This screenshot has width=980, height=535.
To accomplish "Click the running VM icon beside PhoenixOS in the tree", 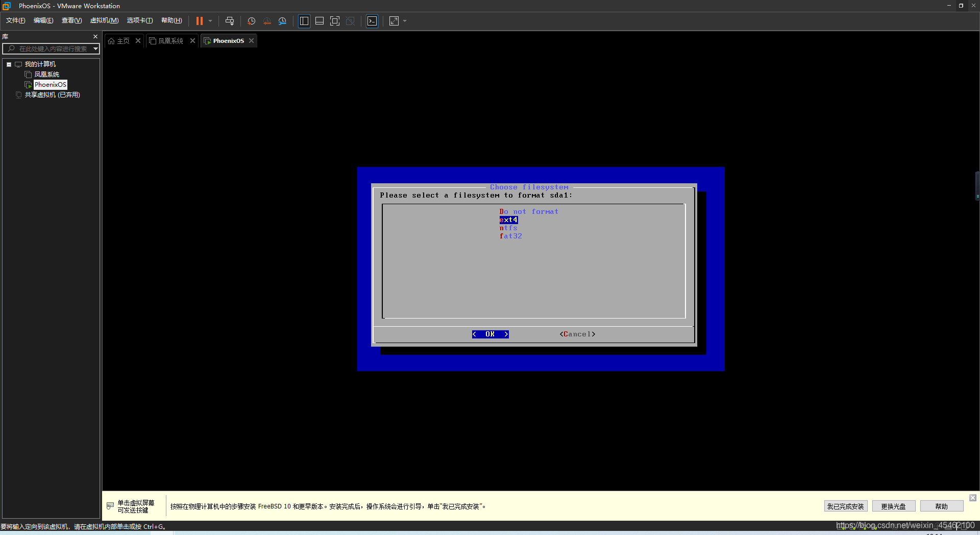I will [28, 85].
